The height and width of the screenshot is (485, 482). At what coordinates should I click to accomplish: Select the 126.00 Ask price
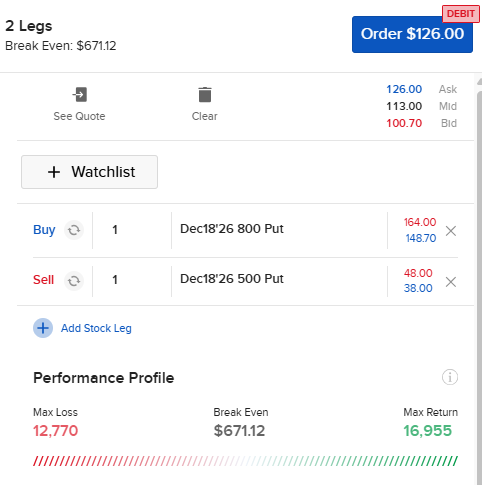[x=404, y=89]
